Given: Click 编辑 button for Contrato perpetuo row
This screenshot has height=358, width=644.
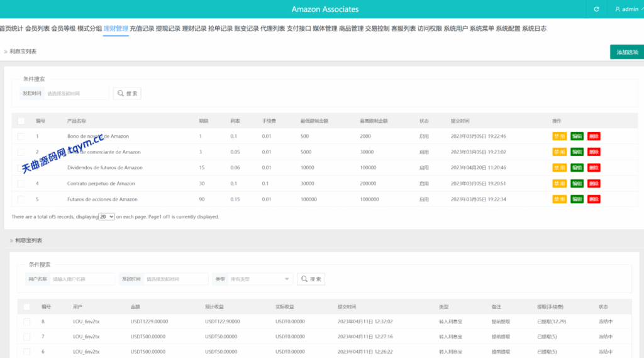Looking at the screenshot, I should pyautogui.click(x=577, y=184).
